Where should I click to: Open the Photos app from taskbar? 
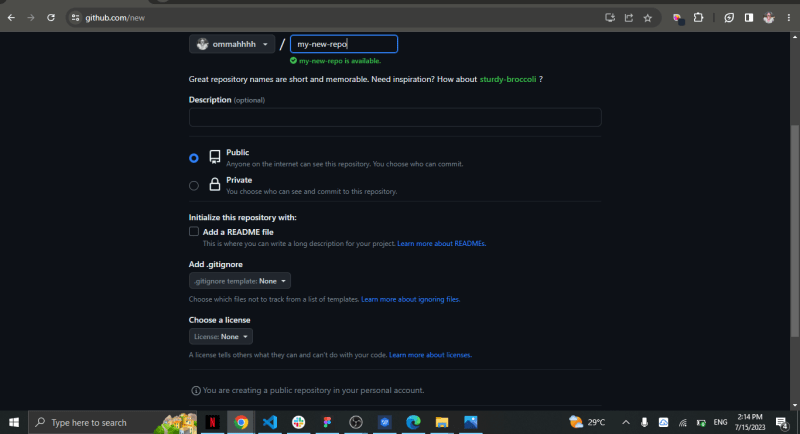[470, 422]
